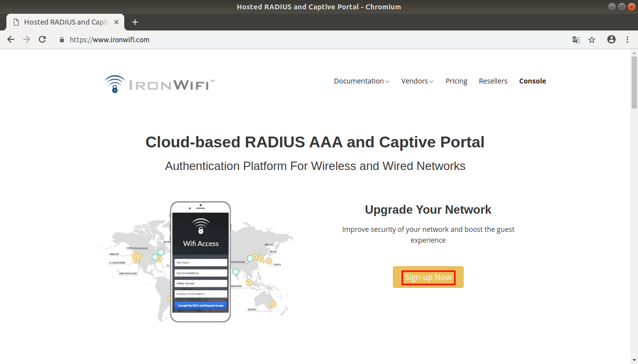View site security lock information
Image resolution: width=638 pixels, height=364 pixels.
point(62,40)
